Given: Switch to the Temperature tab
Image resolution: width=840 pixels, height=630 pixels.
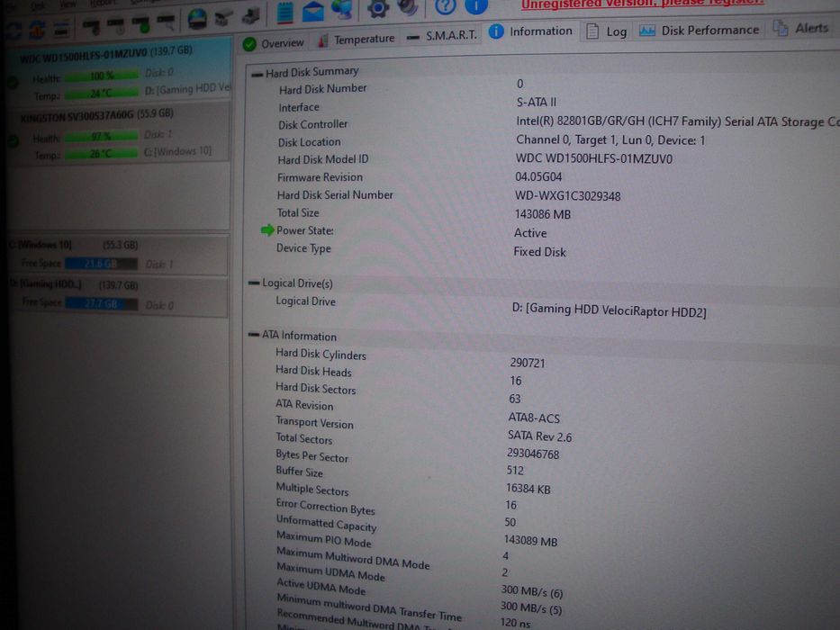Looking at the screenshot, I should pos(357,40).
